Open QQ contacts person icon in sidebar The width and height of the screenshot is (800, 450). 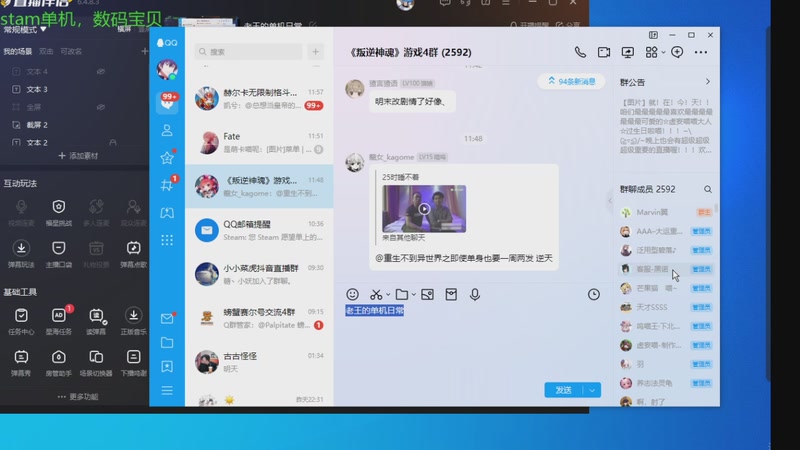coord(167,131)
